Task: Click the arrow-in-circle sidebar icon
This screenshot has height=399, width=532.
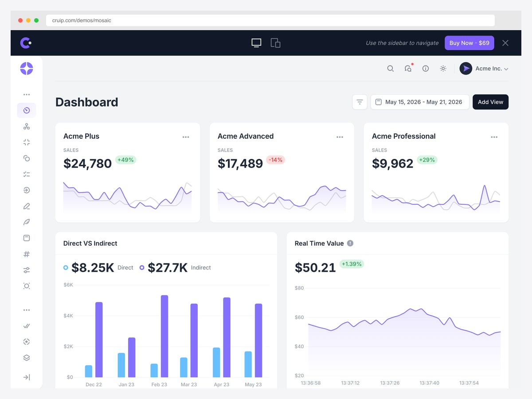Action: point(27,190)
